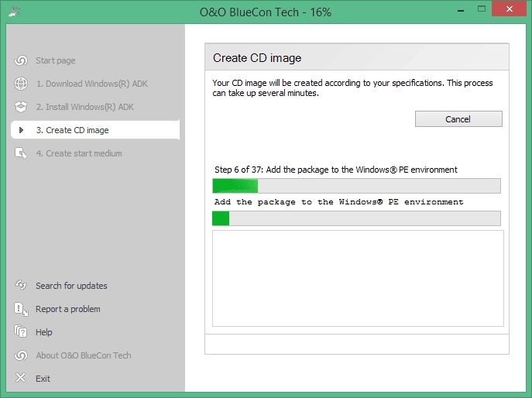Open the Start page entry

[x=56, y=60]
